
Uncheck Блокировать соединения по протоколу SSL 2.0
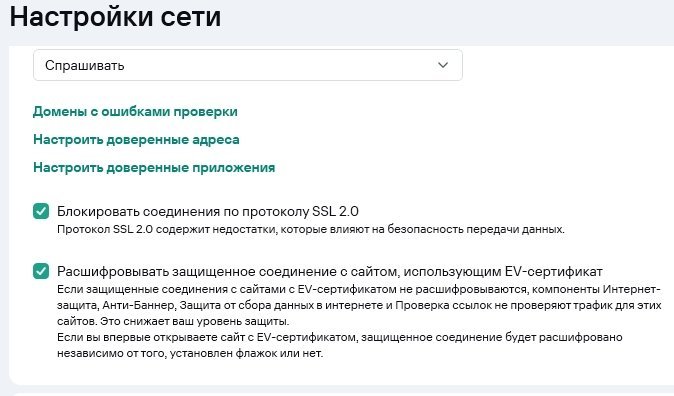pyautogui.click(x=41, y=211)
